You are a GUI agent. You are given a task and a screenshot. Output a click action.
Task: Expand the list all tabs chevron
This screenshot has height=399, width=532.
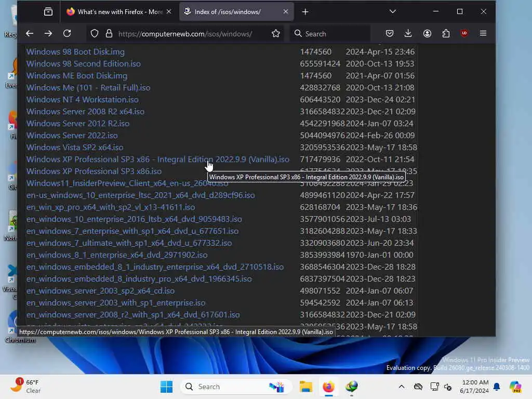(x=393, y=11)
